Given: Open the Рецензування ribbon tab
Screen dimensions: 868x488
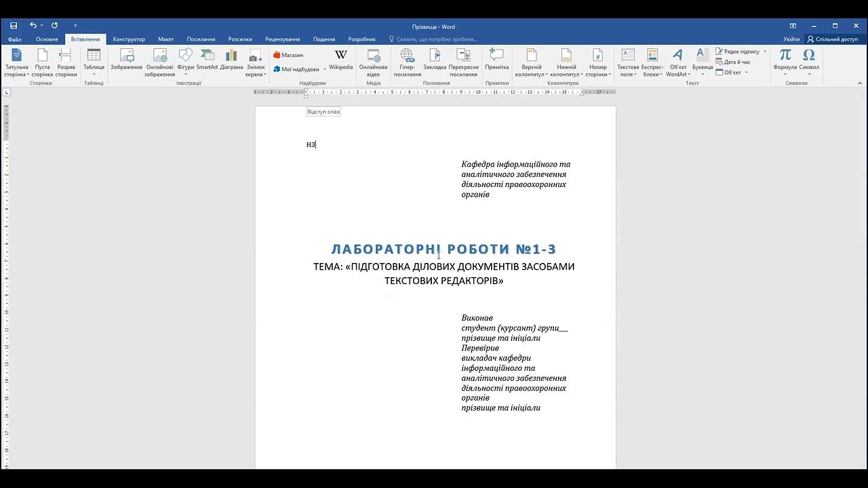Looking at the screenshot, I should tap(283, 39).
